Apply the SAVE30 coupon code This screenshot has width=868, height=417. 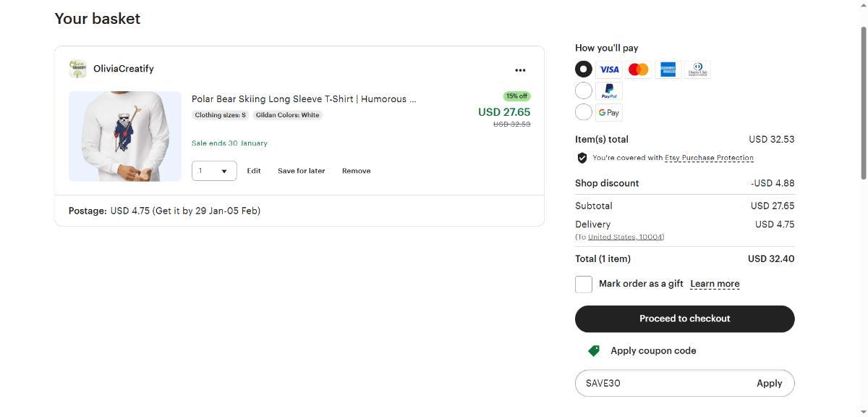coord(769,383)
